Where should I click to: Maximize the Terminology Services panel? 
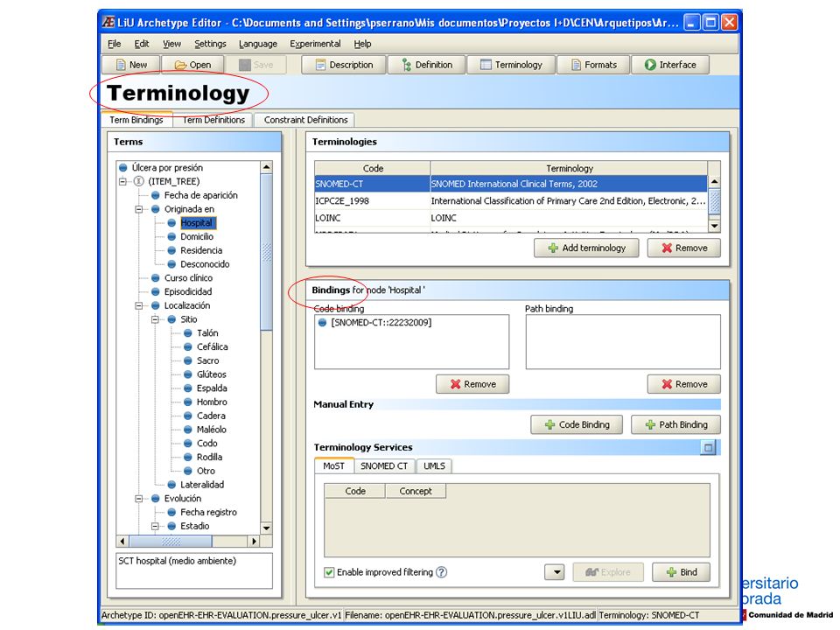[x=708, y=447]
